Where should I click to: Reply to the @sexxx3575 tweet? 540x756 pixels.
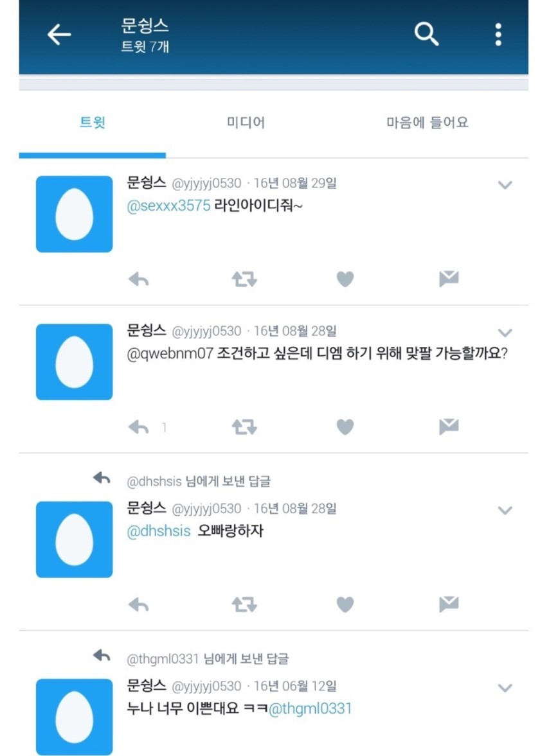[x=139, y=279]
